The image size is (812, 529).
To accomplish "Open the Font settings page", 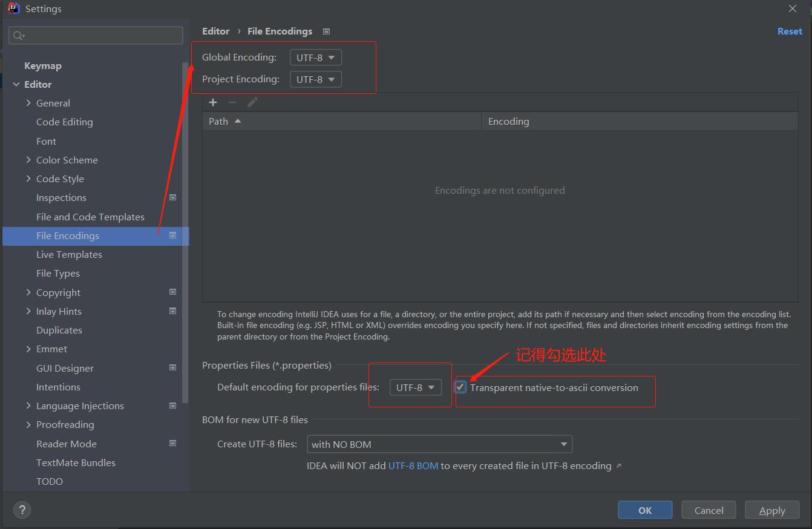I will (x=46, y=141).
